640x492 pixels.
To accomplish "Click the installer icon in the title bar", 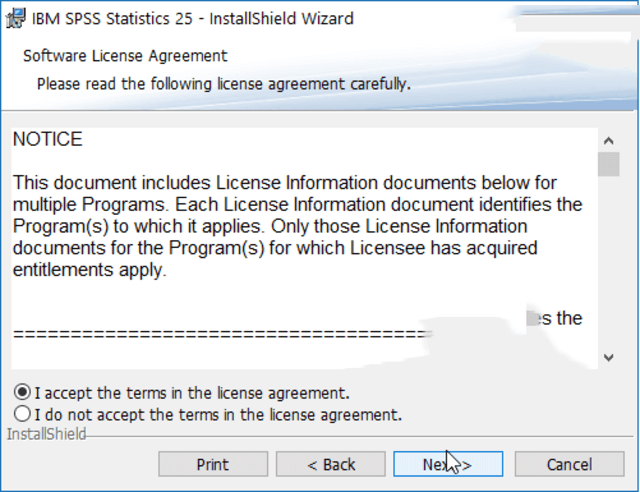I will (x=15, y=18).
